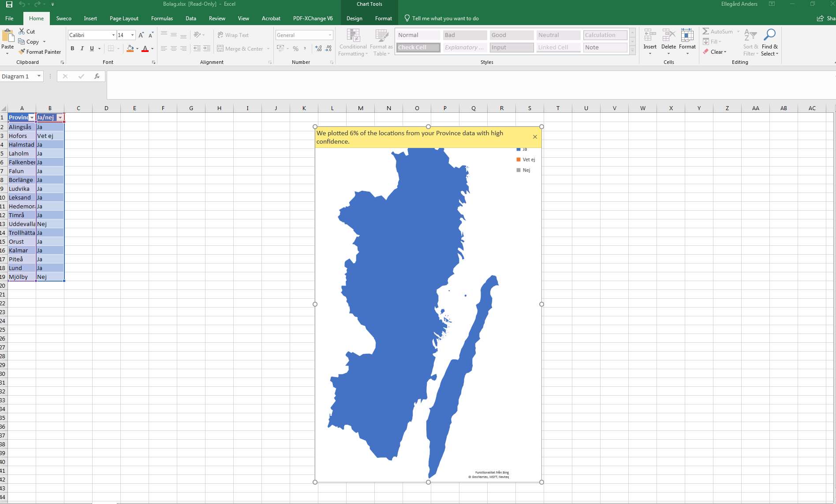Screen dimensions: 836x504
Task: Toggle Merge & Center
Action: [x=240, y=48]
